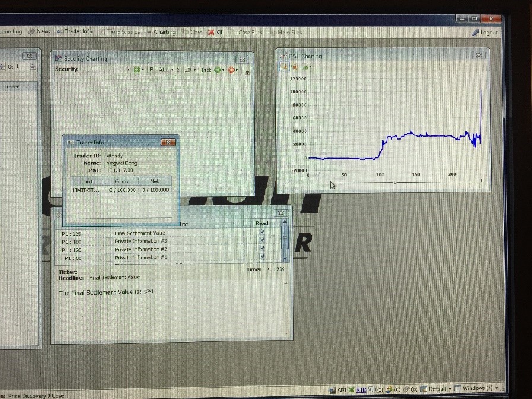This screenshot has height=399, width=532.
Task: Open the Help Files button
Action: 286,33
